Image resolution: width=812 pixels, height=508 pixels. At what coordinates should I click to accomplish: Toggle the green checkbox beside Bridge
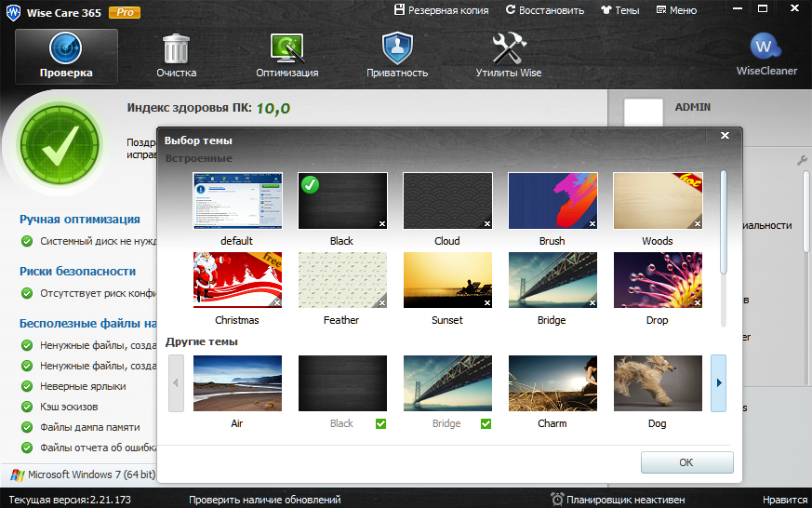click(486, 423)
